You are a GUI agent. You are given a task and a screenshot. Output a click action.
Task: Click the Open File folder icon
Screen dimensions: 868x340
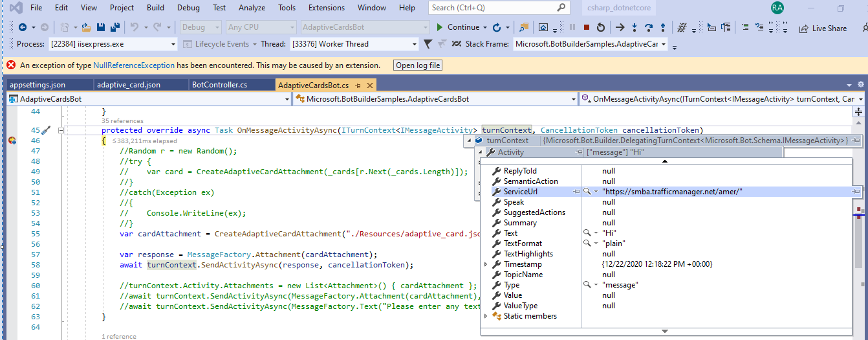tap(87, 27)
